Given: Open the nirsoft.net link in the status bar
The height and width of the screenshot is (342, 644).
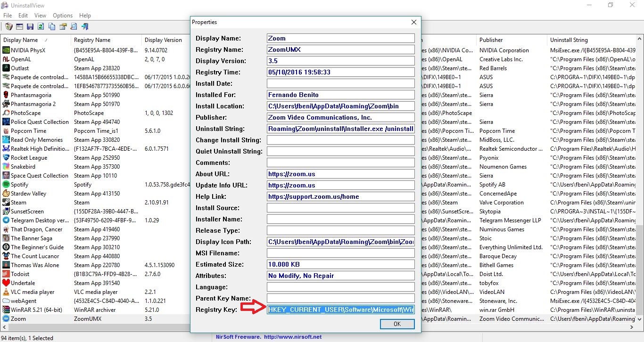Looking at the screenshot, I should 293,337.
